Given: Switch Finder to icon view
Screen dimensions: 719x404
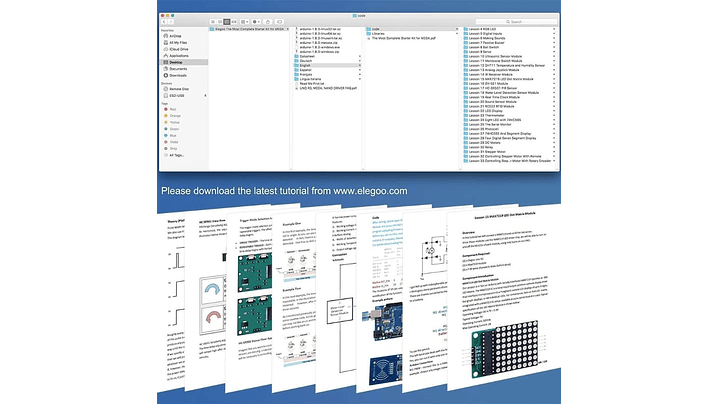Looking at the screenshot, I should tap(213, 20).
